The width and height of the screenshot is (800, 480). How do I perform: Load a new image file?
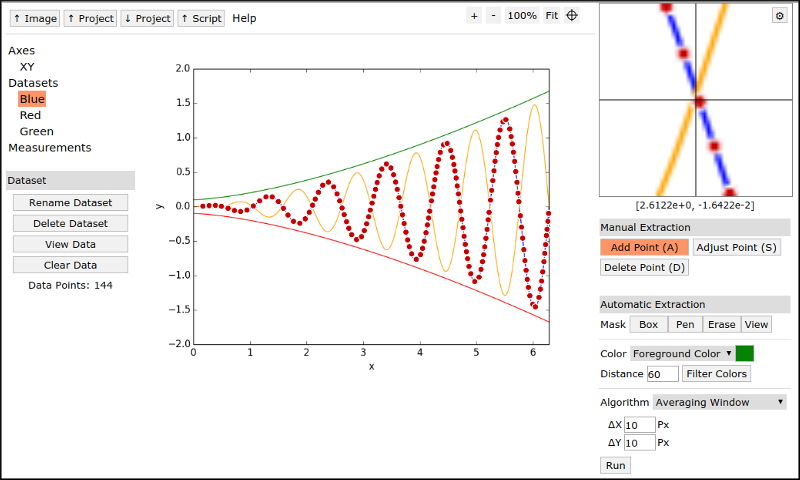click(35, 18)
